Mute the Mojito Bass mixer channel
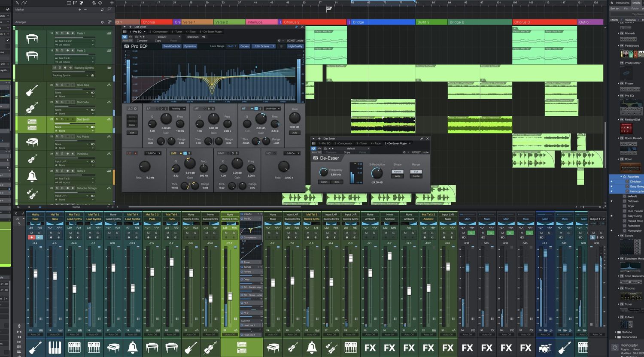644x357 pixels. click(31, 233)
